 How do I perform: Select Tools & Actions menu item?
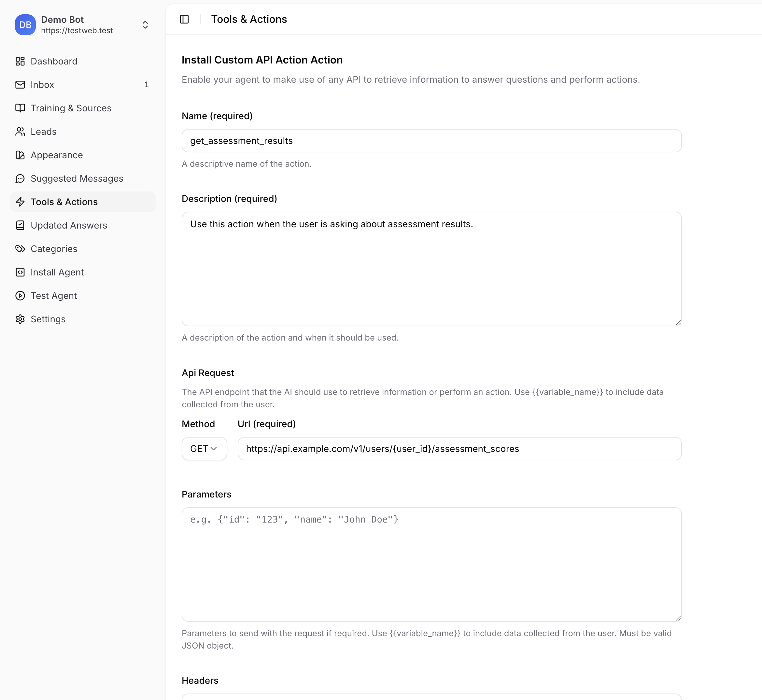(x=64, y=202)
